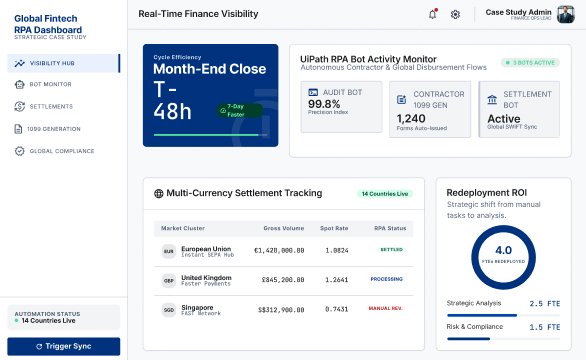Screen dimensions: 586x360
Task: Click the S$312,900.00 volume value
Action: point(281,310)
